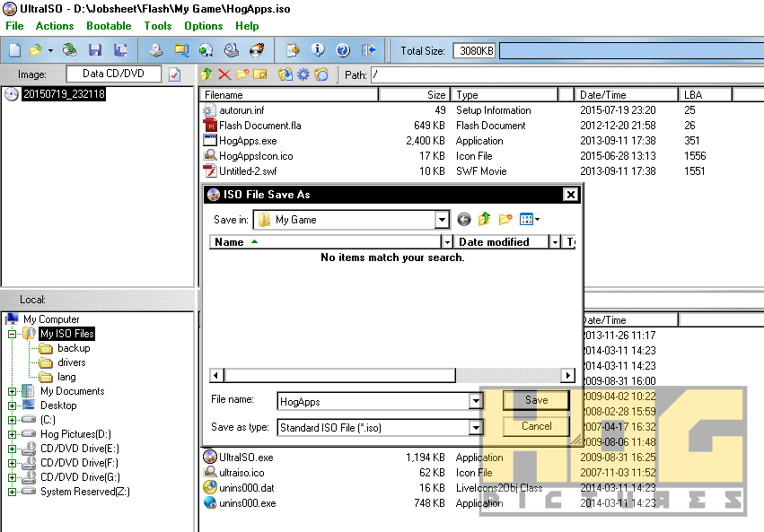This screenshot has width=764, height=532.
Task: Select the 20150719_232118 image tree node
Action: (64, 94)
